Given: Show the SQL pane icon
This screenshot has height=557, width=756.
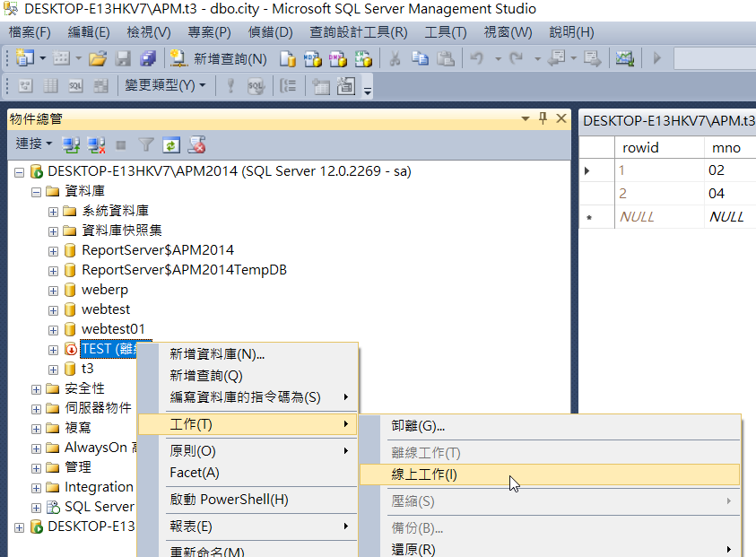Looking at the screenshot, I should click(x=75, y=86).
